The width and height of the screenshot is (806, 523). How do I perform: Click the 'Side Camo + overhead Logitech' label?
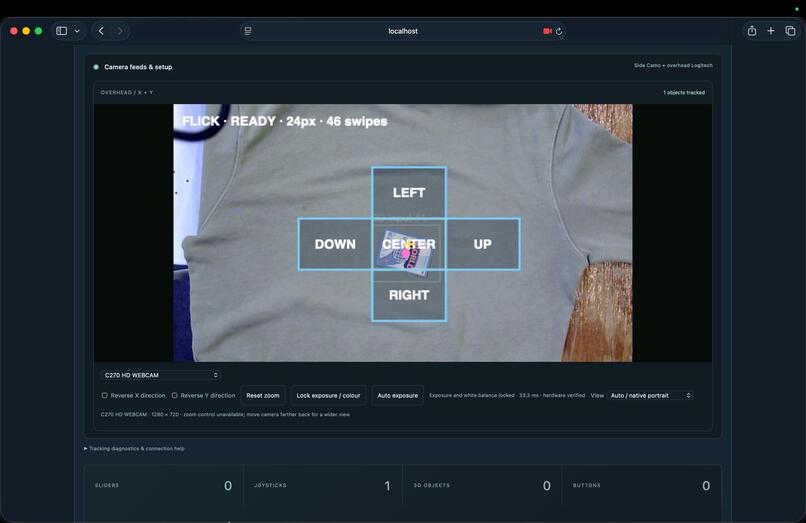pos(673,65)
